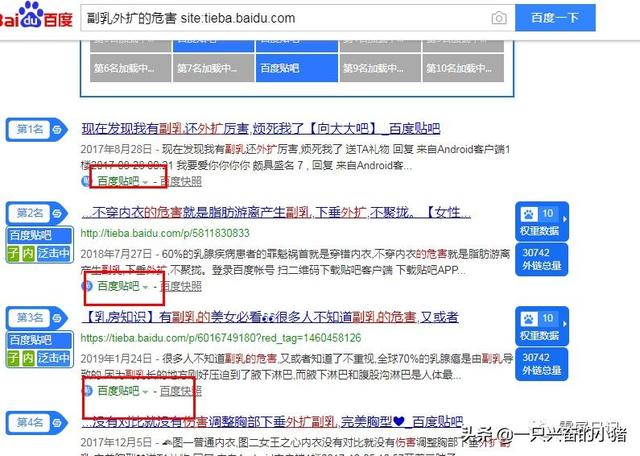Click 泛击中 tag under 第3名

(x=54, y=358)
